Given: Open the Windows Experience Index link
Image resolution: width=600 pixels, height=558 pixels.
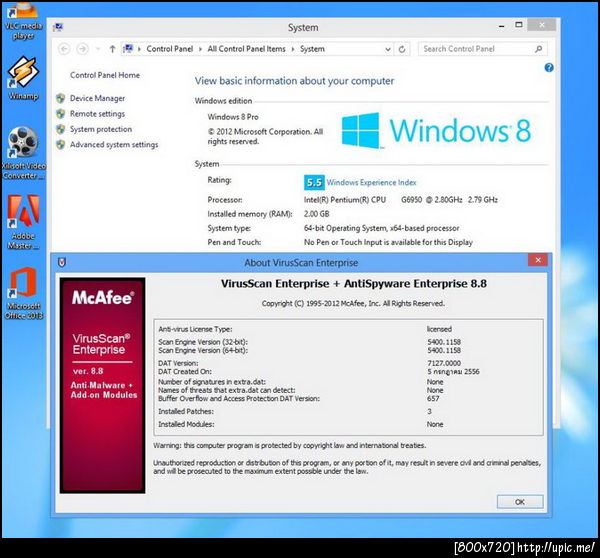Looking at the screenshot, I should (x=371, y=183).
